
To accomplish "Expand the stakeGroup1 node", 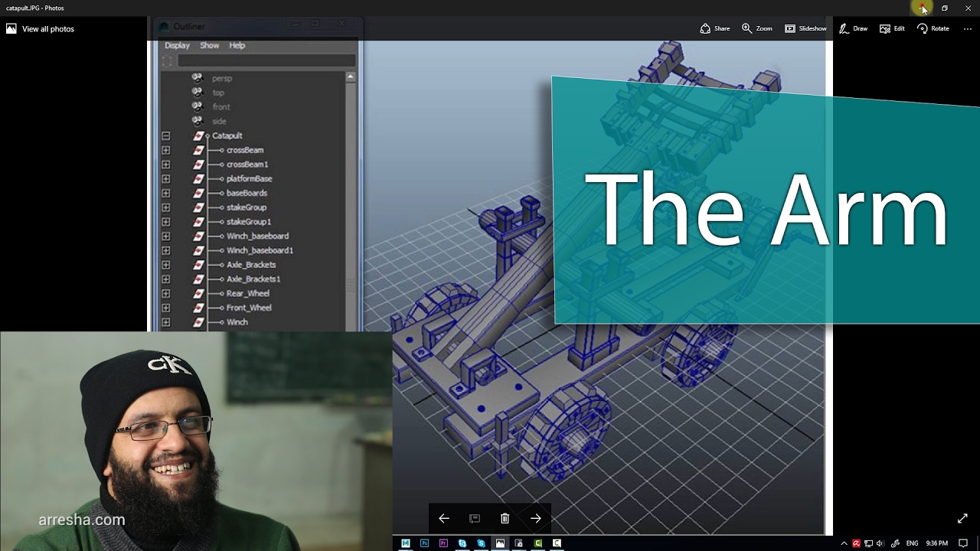I will click(166, 222).
